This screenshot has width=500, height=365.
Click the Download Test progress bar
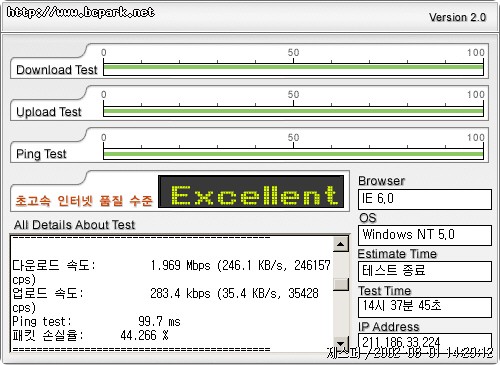click(293, 68)
